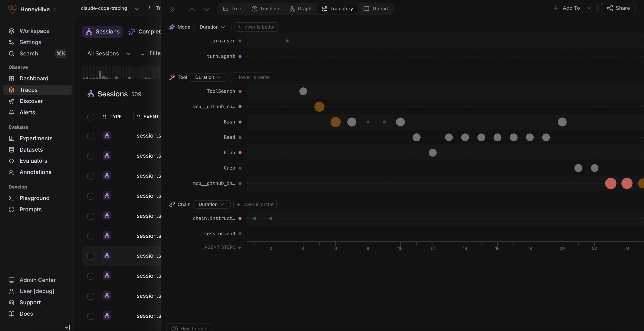Open User [debug] account link
This screenshot has height=331, width=644.
pos(37,291)
